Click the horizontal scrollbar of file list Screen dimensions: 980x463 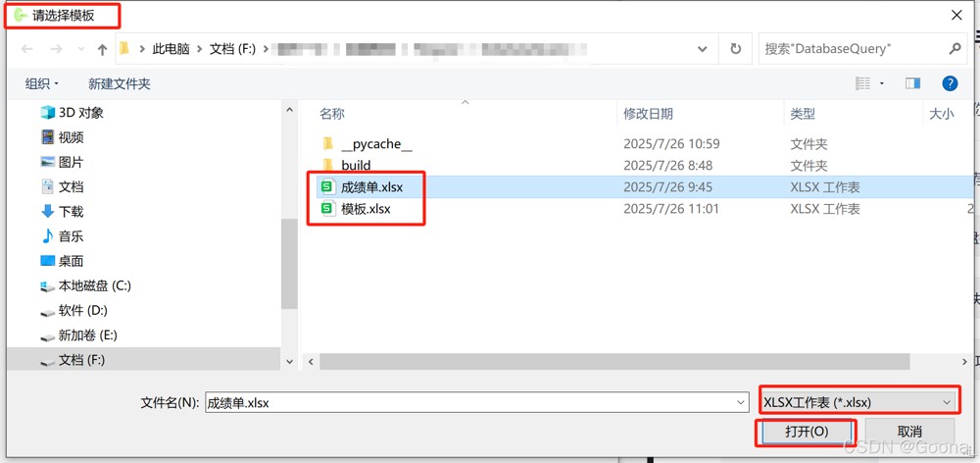(x=615, y=362)
